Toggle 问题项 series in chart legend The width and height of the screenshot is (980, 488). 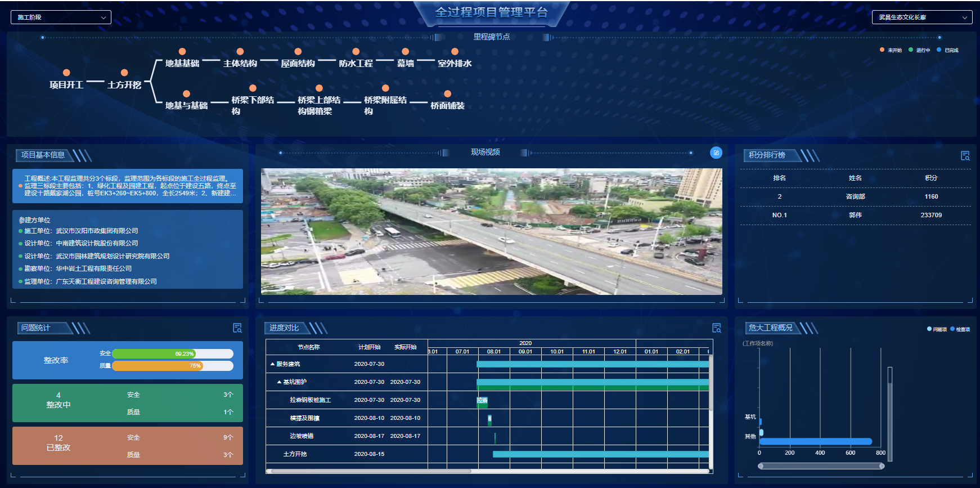click(x=937, y=329)
